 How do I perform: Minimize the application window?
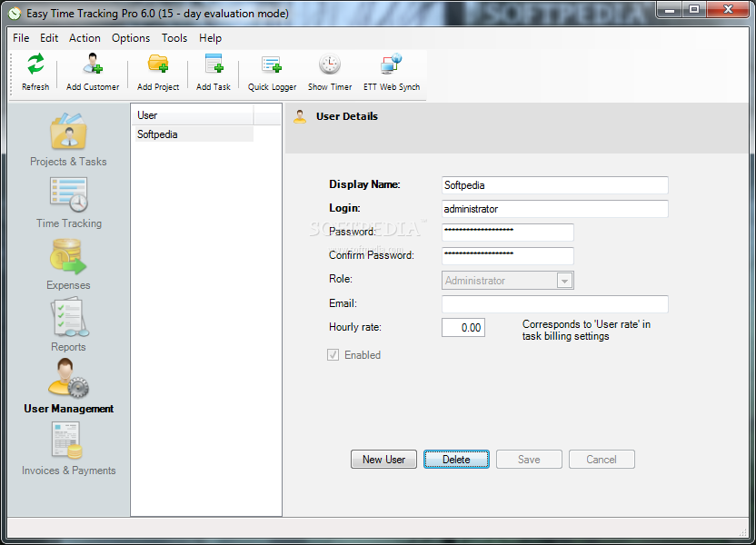(x=670, y=10)
